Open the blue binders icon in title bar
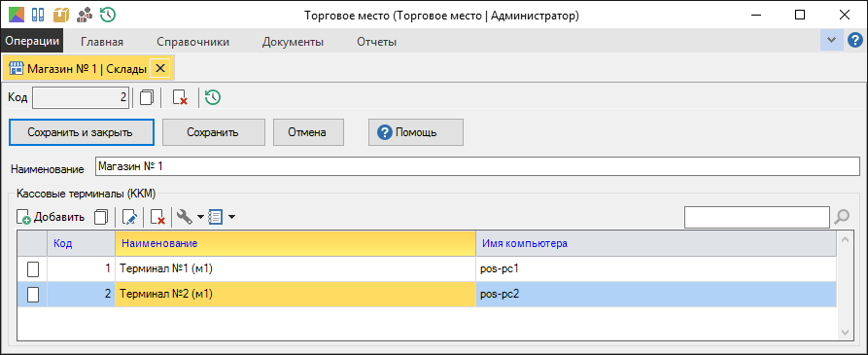Viewport: 868px width, 355px height. pos(38,15)
